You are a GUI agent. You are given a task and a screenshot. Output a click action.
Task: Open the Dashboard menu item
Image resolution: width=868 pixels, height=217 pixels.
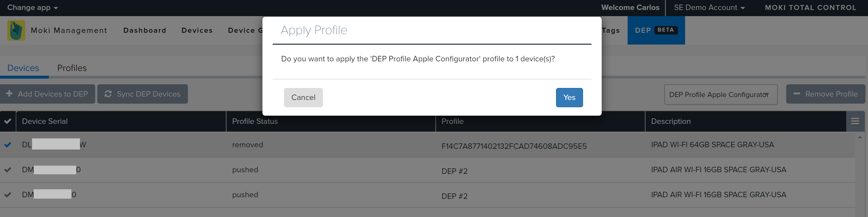click(145, 30)
